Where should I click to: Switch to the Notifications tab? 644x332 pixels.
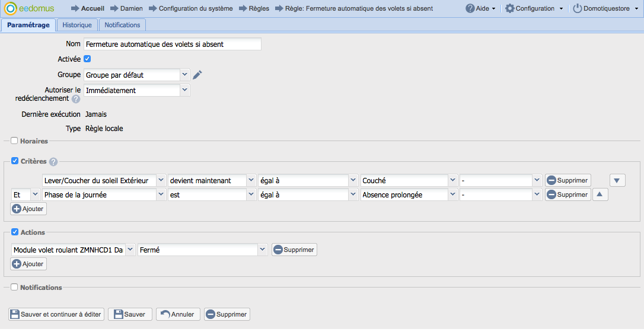tap(122, 25)
